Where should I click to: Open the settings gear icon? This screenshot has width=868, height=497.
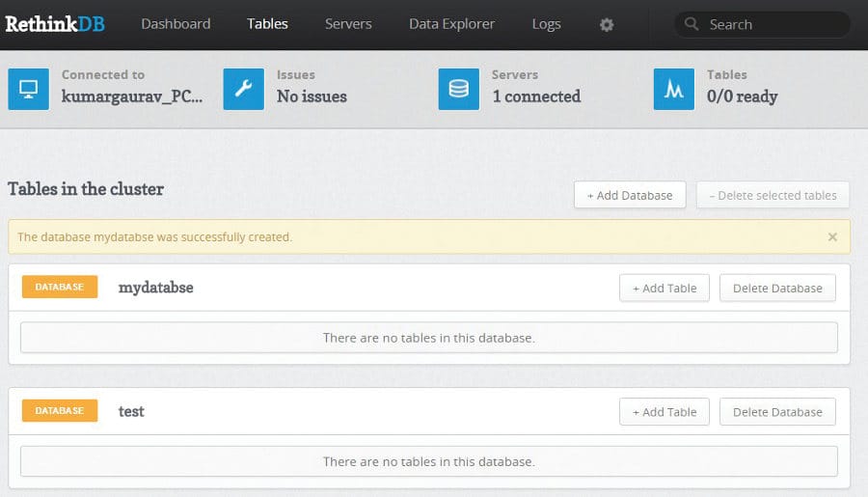[607, 25]
